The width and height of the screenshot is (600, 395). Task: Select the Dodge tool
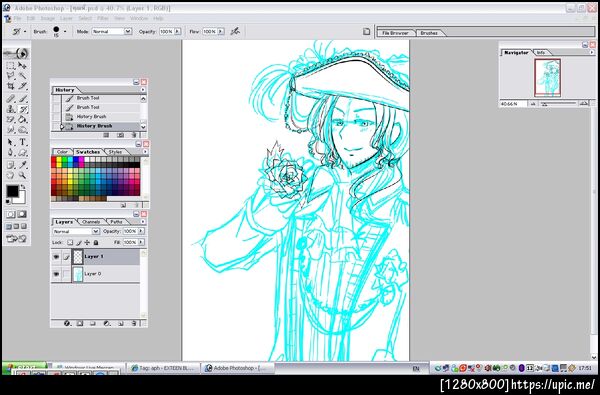tap(23, 130)
